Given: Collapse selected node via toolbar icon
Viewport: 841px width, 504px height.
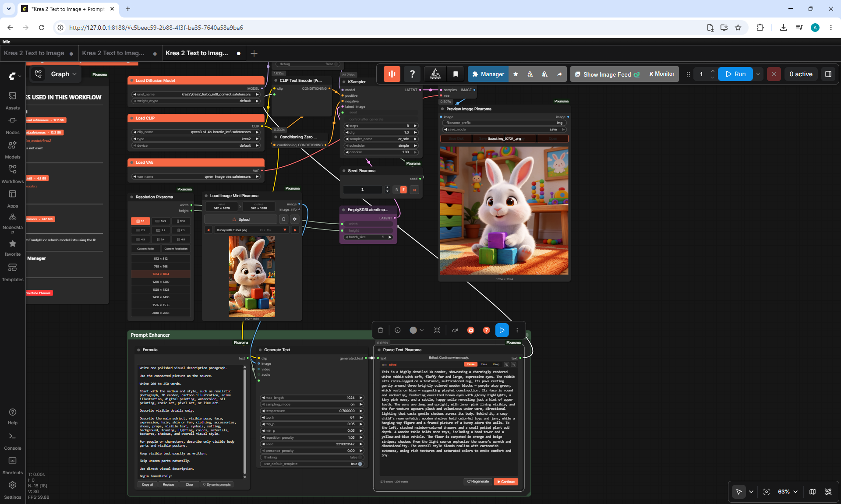Looking at the screenshot, I should point(437,330).
